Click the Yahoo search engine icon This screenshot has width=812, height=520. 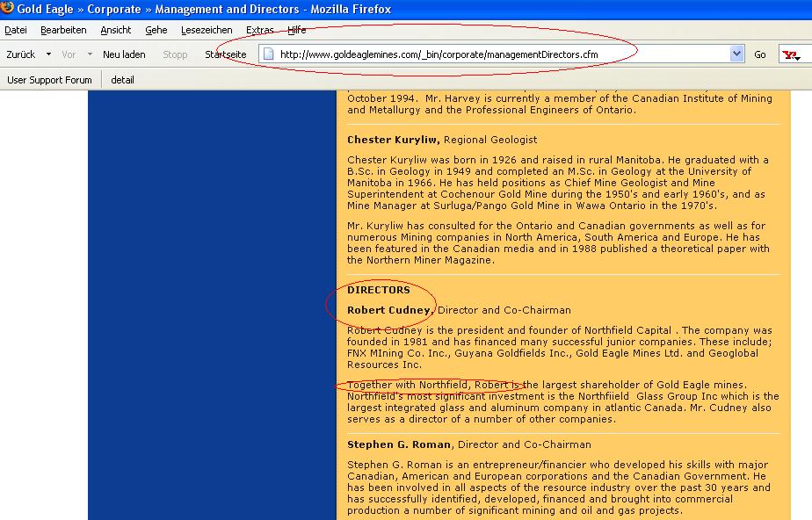791,54
